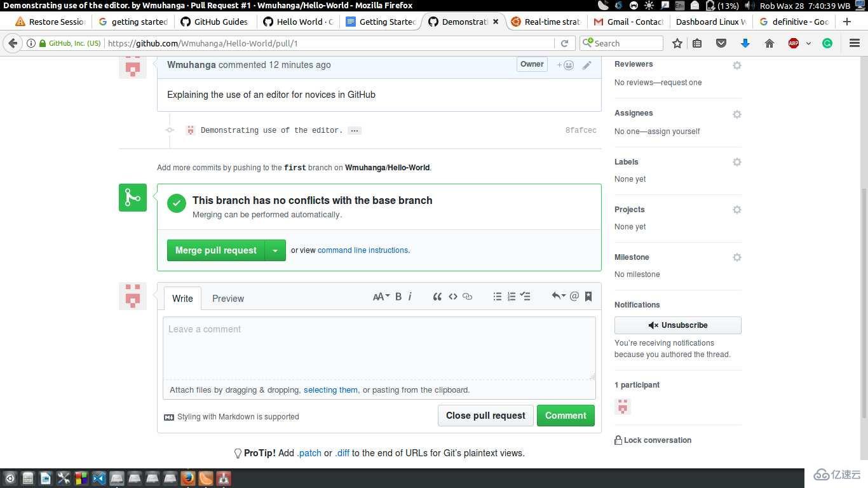Switch to the Gmail browser tab

(x=628, y=22)
